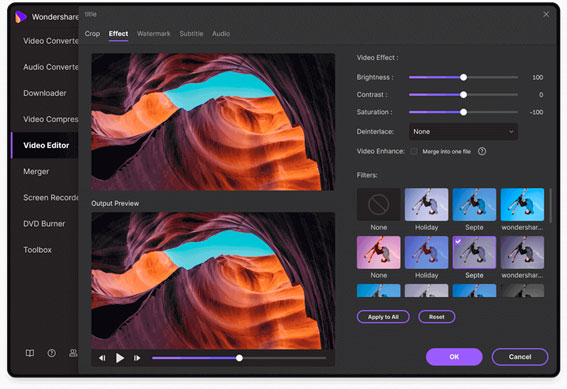The image size is (567, 389).
Task: Click the question mark help icon in sidebar
Action: [52, 353]
